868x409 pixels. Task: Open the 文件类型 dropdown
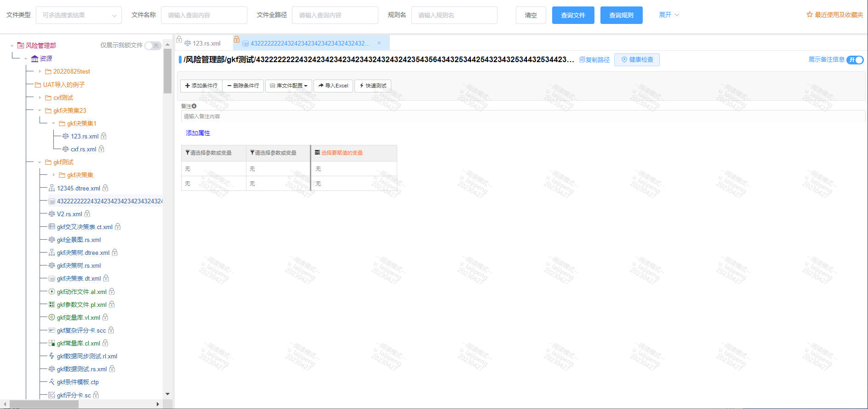(79, 15)
